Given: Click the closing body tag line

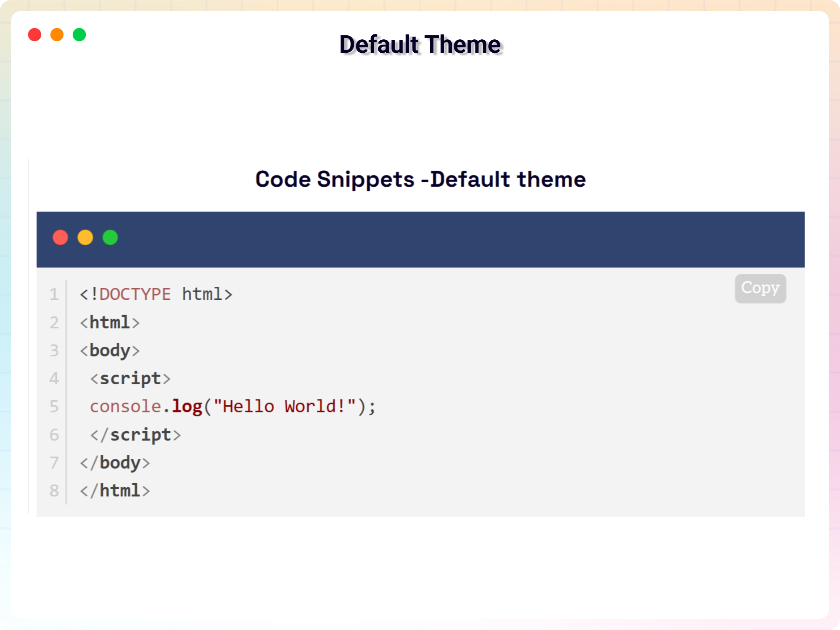Looking at the screenshot, I should click(x=115, y=463).
